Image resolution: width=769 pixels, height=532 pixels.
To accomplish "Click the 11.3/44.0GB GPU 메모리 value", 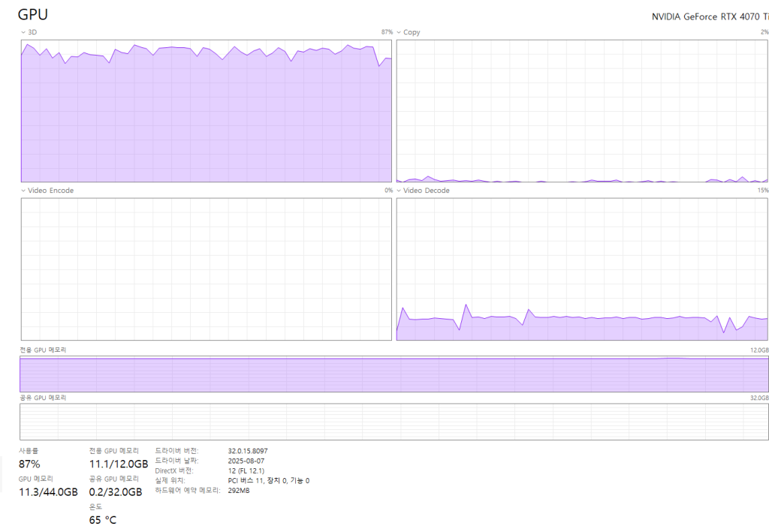I will (x=48, y=491).
